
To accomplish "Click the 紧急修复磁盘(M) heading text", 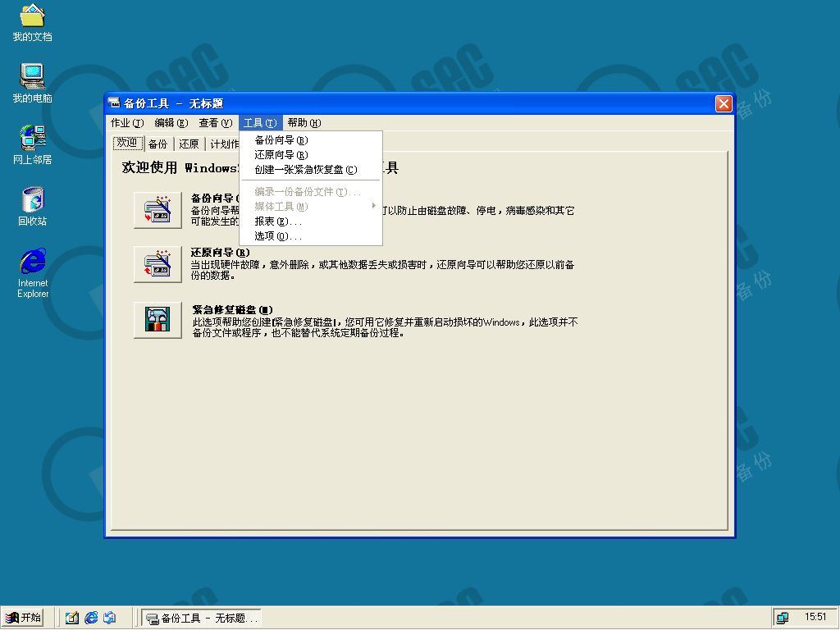I will [232, 309].
